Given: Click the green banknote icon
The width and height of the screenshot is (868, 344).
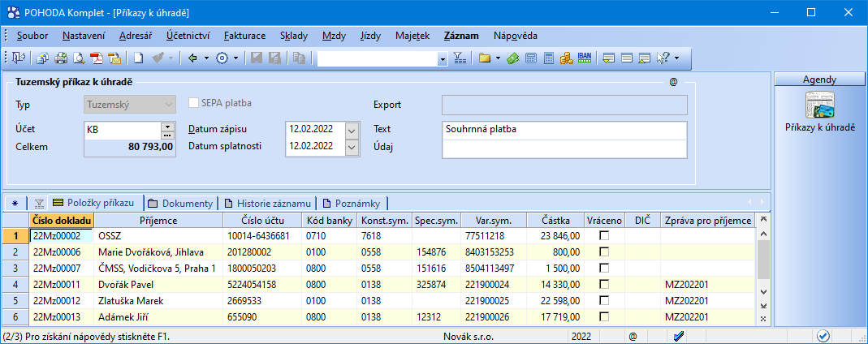Looking at the screenshot, I should (x=512, y=58).
